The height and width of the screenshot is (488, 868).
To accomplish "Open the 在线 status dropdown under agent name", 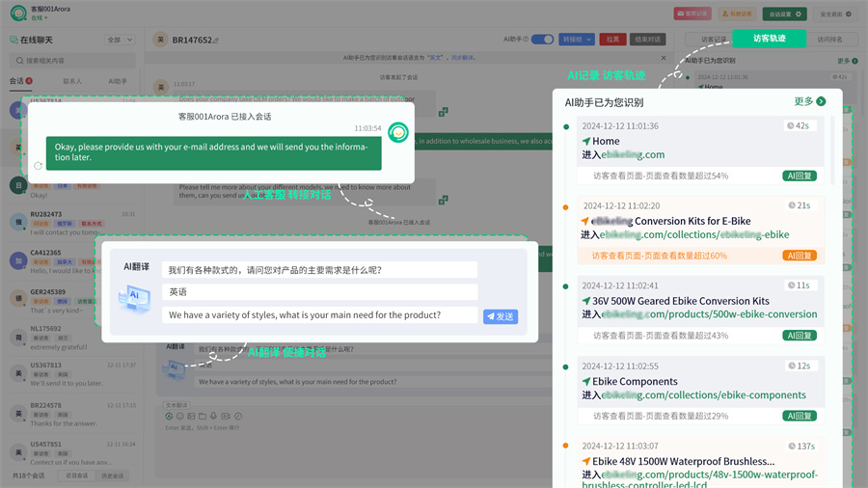I will [x=37, y=18].
